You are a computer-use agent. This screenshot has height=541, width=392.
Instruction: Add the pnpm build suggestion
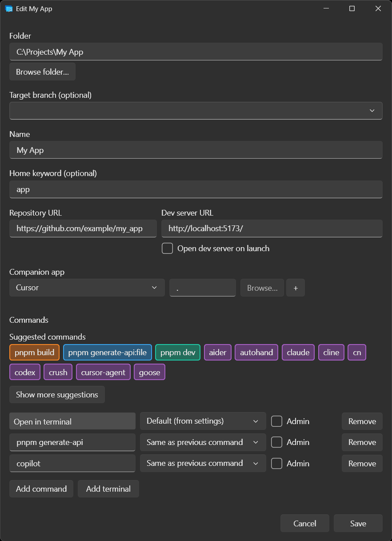(34, 353)
